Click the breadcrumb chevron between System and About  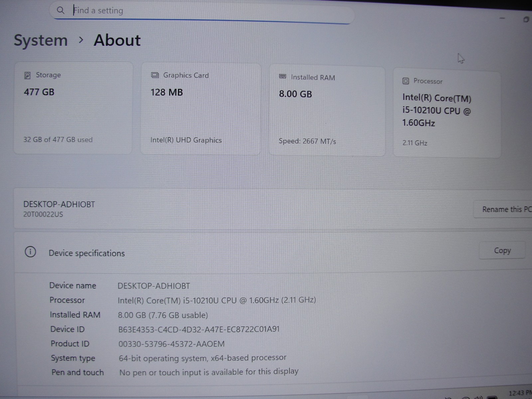point(81,40)
